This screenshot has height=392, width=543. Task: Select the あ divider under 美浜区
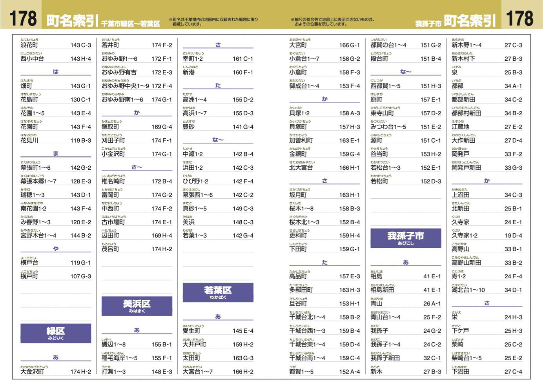(137, 330)
